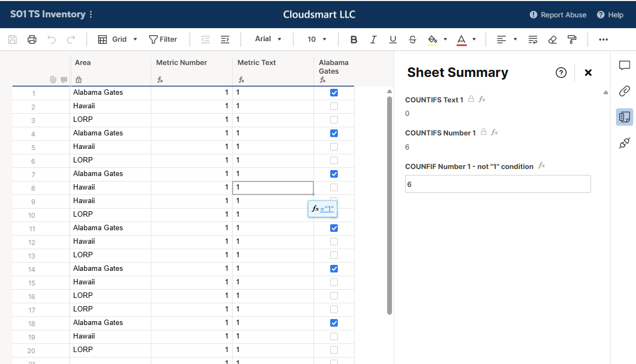Click the Save icon in toolbar
636x364 pixels.
coord(12,40)
